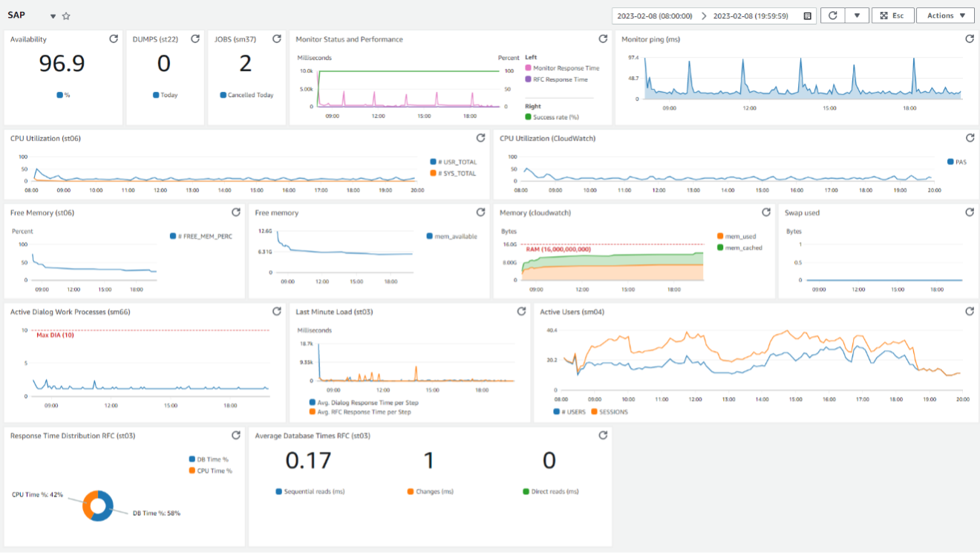The image size is (980, 555).
Task: Click the DUMPS Today value 0
Action: coord(164,64)
